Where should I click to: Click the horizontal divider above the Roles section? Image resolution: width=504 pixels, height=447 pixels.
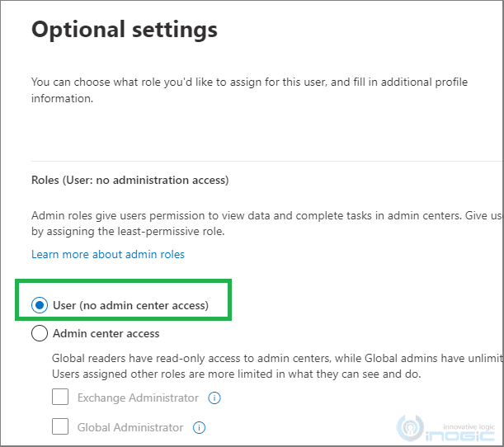coord(267,161)
